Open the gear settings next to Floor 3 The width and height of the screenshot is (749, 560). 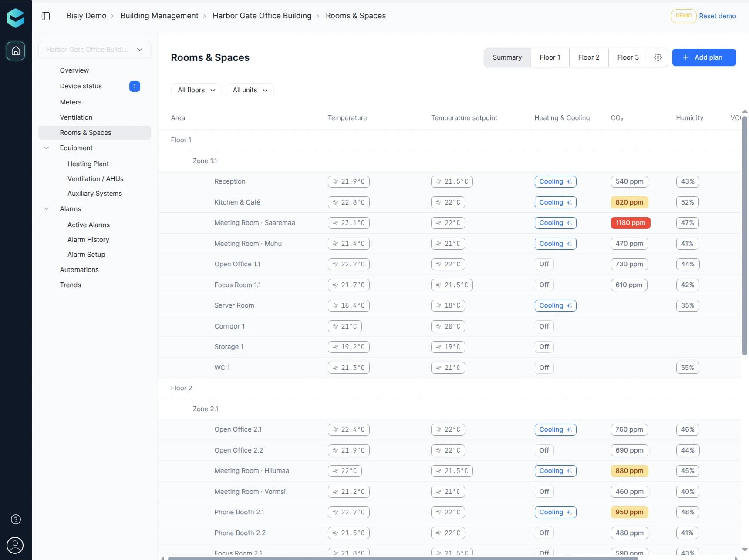point(658,57)
